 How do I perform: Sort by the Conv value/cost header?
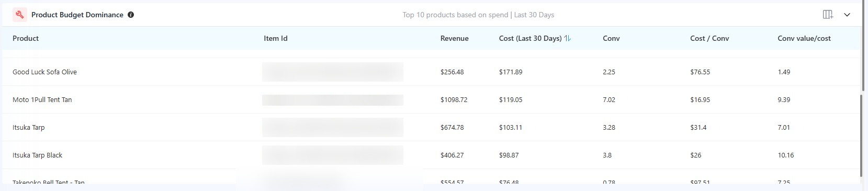pyautogui.click(x=804, y=38)
